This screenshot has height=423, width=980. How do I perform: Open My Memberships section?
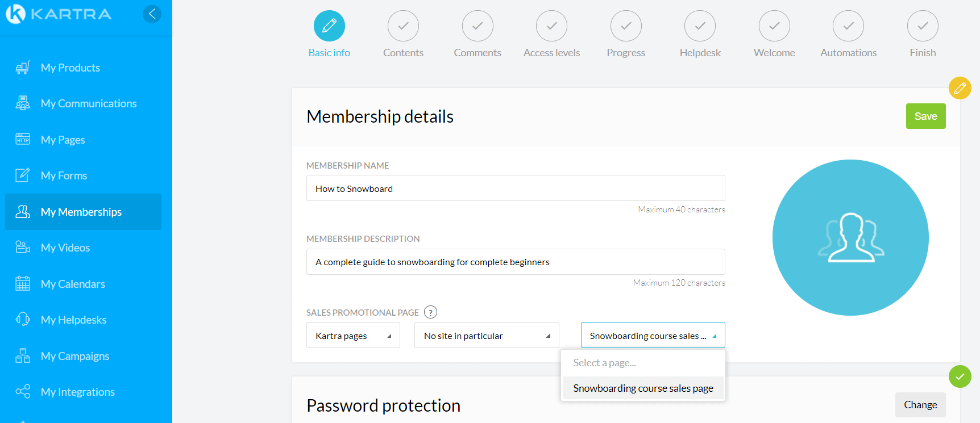click(83, 212)
